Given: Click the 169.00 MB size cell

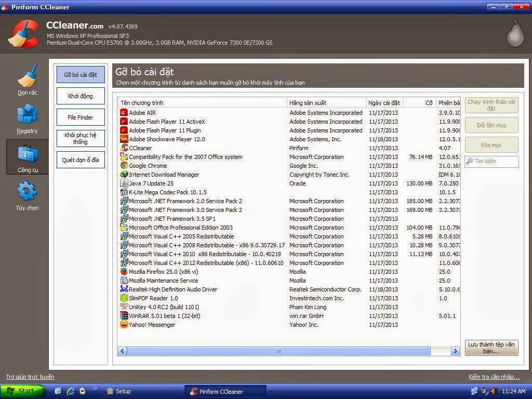Looking at the screenshot, I should click(x=419, y=210).
